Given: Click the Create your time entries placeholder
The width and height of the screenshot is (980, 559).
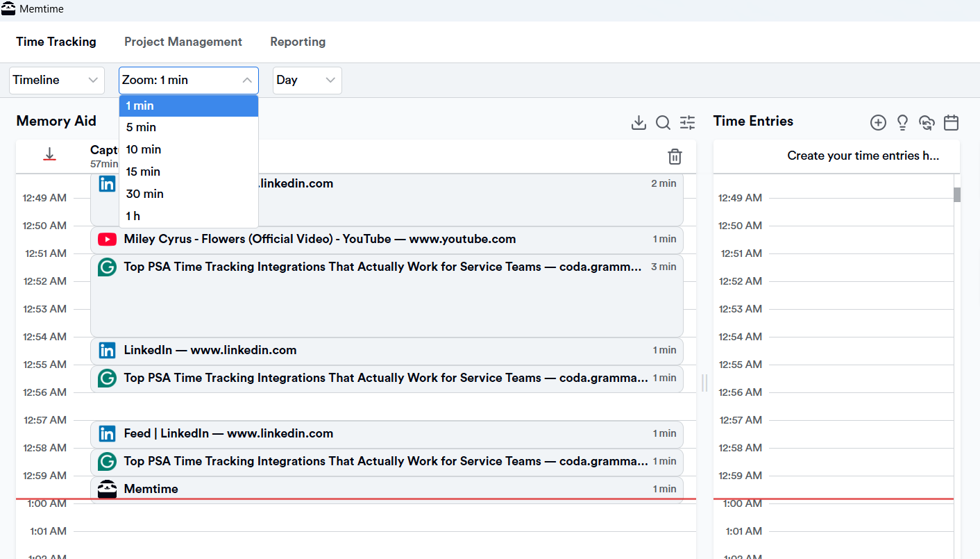Looking at the screenshot, I should click(x=863, y=156).
